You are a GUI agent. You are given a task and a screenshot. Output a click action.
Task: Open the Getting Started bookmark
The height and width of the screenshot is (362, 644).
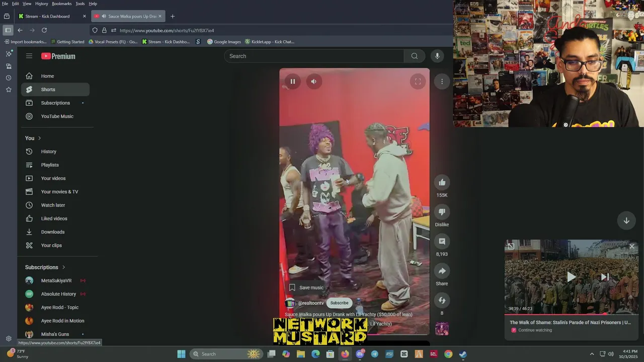pyautogui.click(x=67, y=42)
